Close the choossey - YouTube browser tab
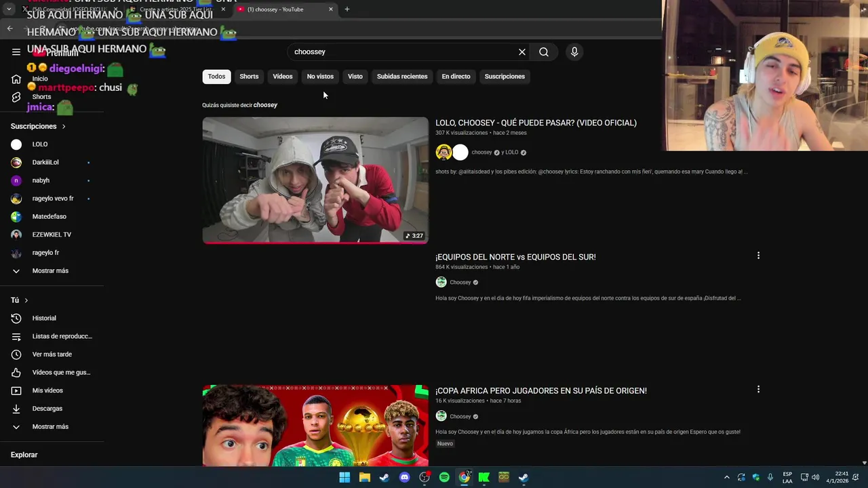This screenshot has height=488, width=868. point(331,9)
